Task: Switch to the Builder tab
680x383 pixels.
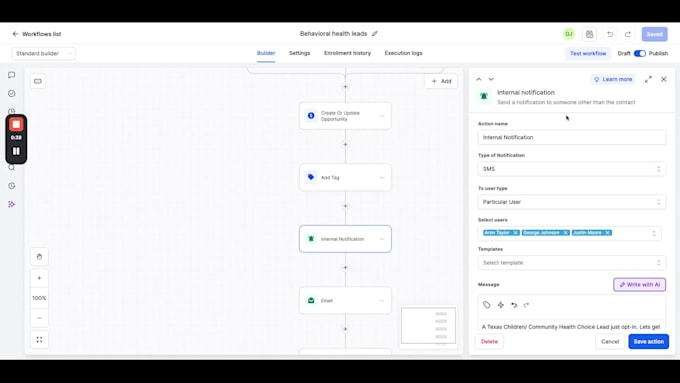Action: (x=266, y=53)
